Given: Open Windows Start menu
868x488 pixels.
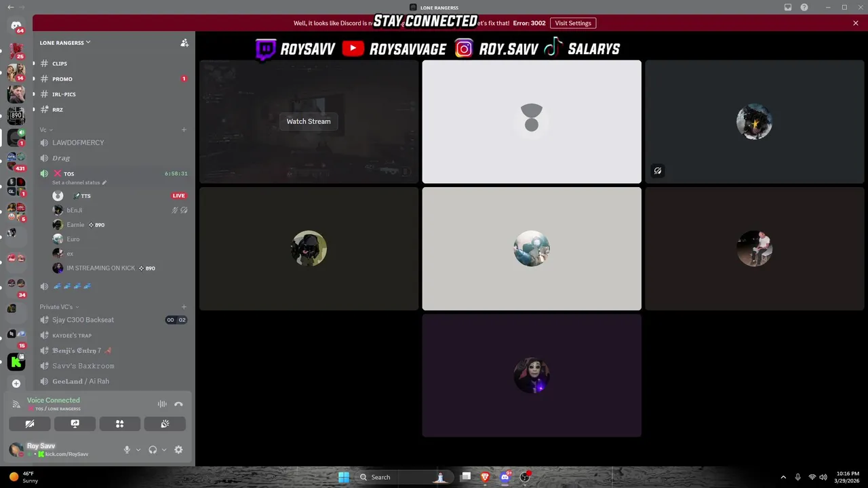Looking at the screenshot, I should tap(344, 477).
